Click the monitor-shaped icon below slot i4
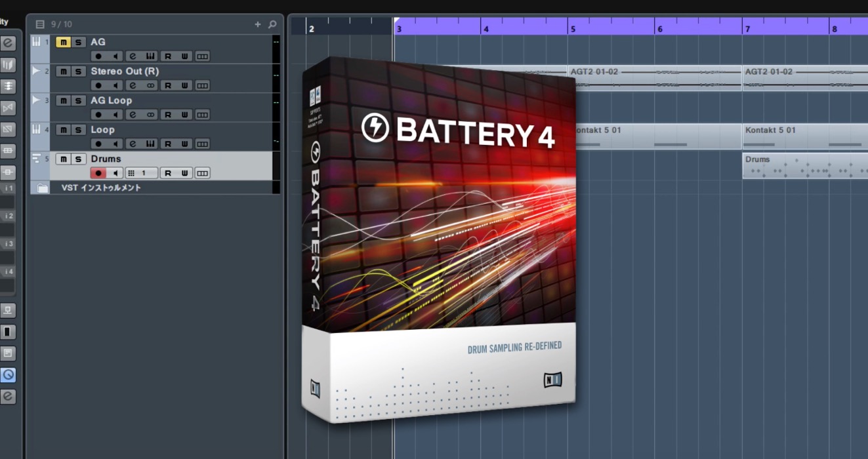The height and width of the screenshot is (459, 868). click(x=8, y=310)
